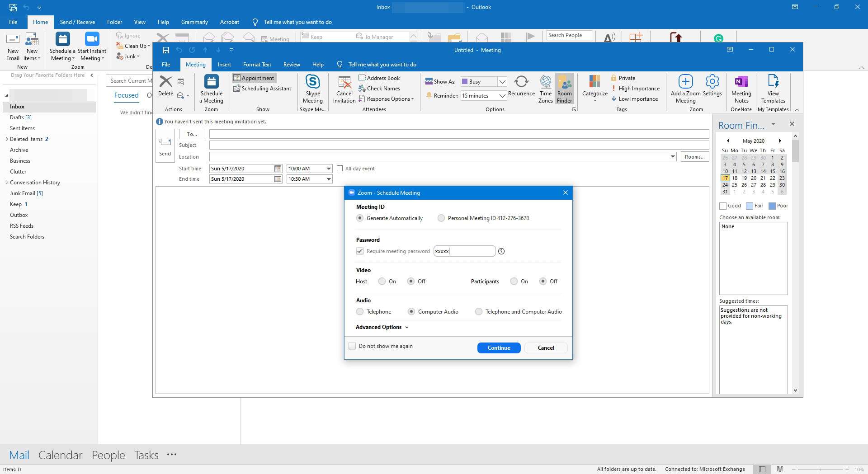
Task: Open End time 10:30 AM dropdown
Action: [x=329, y=179]
